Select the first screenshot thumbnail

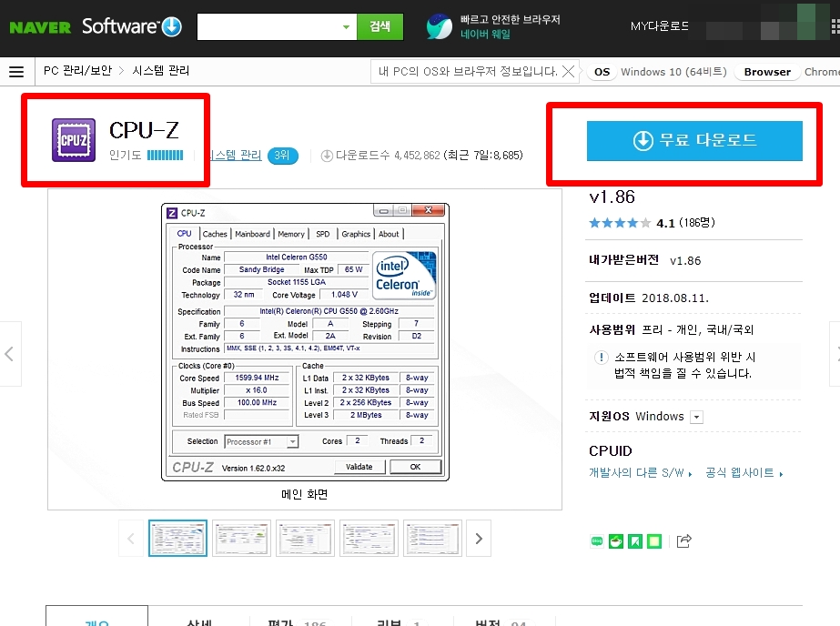point(177,538)
